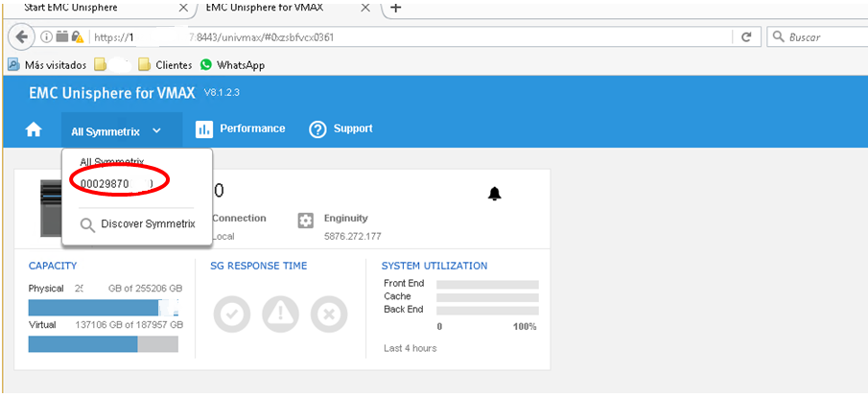The image size is (868, 397).
Task: Choose Discover Symmetrix option
Action: point(148,224)
